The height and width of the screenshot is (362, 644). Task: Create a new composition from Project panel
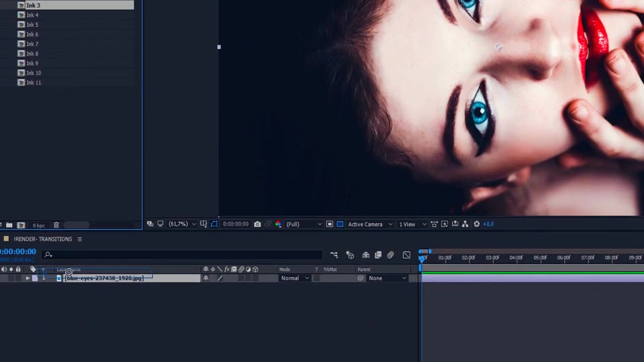point(21,225)
